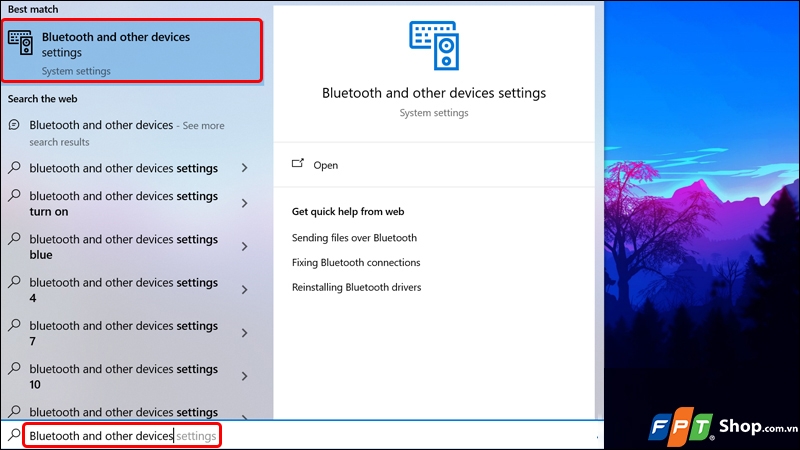This screenshot has width=800, height=450.
Task: Expand chevron for 'settings 7' suggestion
Action: tap(244, 333)
